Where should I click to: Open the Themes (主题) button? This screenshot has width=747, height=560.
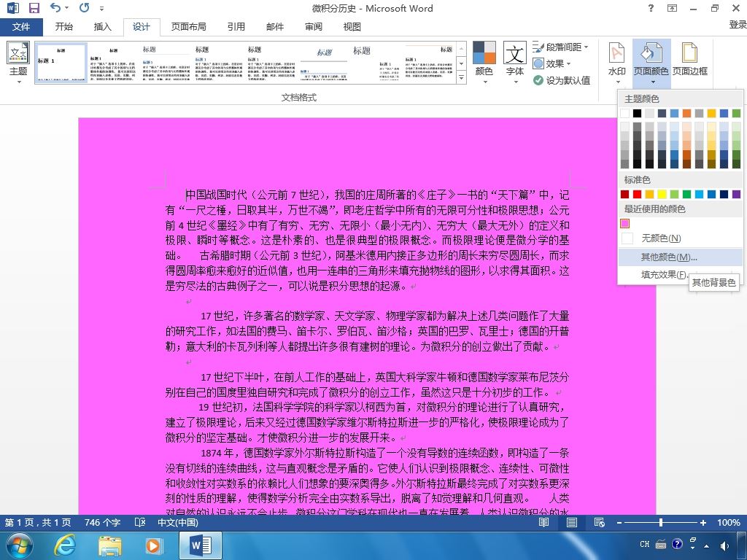[x=18, y=63]
